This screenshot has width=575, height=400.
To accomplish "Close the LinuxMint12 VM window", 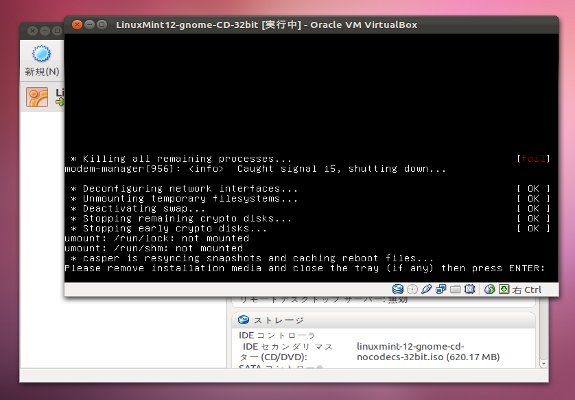I will click(77, 25).
